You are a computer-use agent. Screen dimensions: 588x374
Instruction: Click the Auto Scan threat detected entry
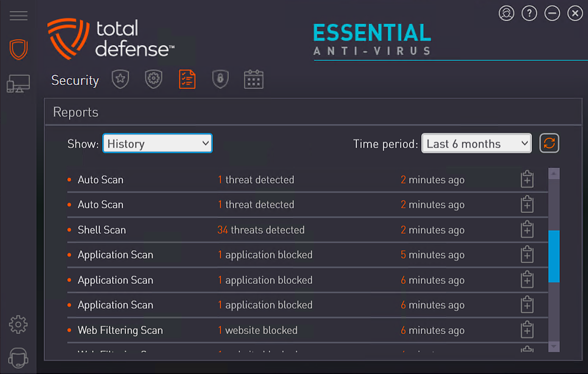(x=256, y=180)
